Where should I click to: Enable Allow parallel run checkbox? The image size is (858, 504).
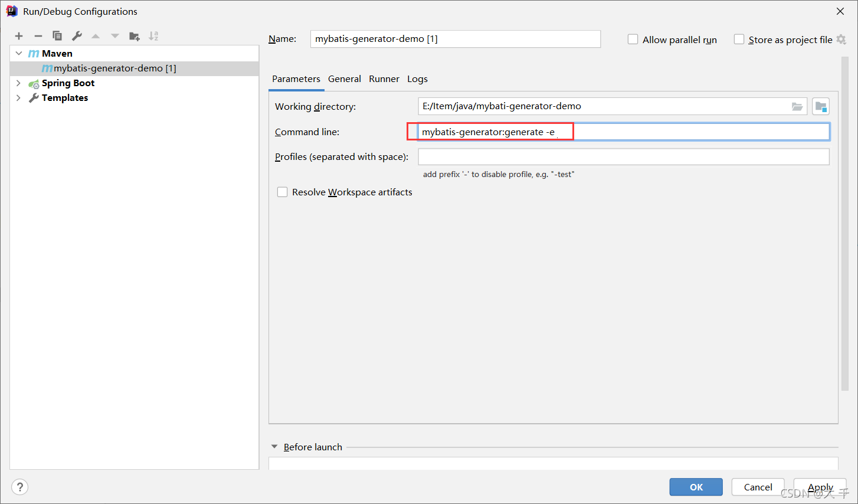pyautogui.click(x=633, y=40)
